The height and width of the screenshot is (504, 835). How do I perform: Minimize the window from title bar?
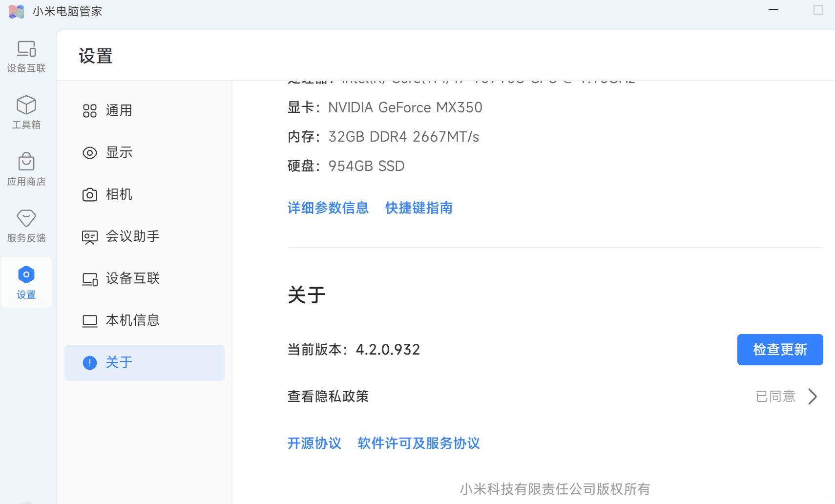tap(773, 10)
